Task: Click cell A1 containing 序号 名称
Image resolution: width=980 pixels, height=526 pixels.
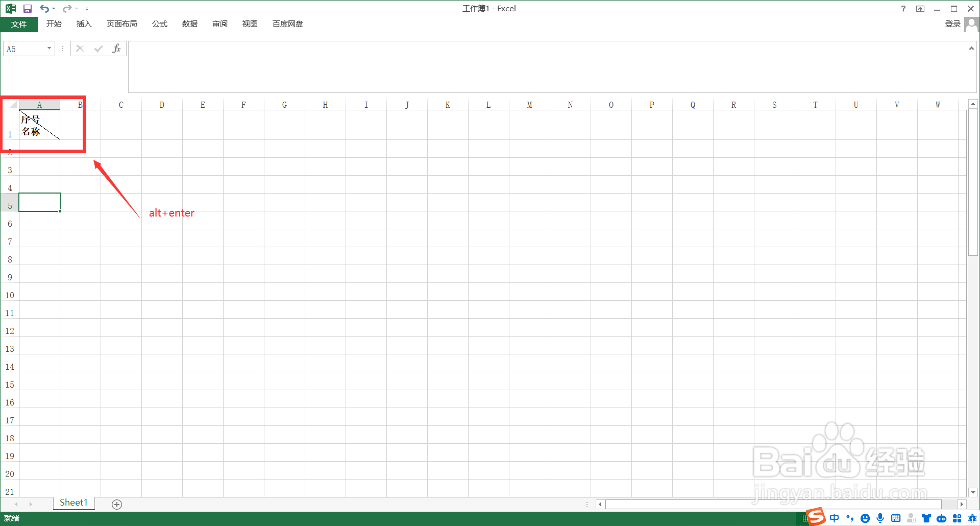Action: pyautogui.click(x=39, y=125)
